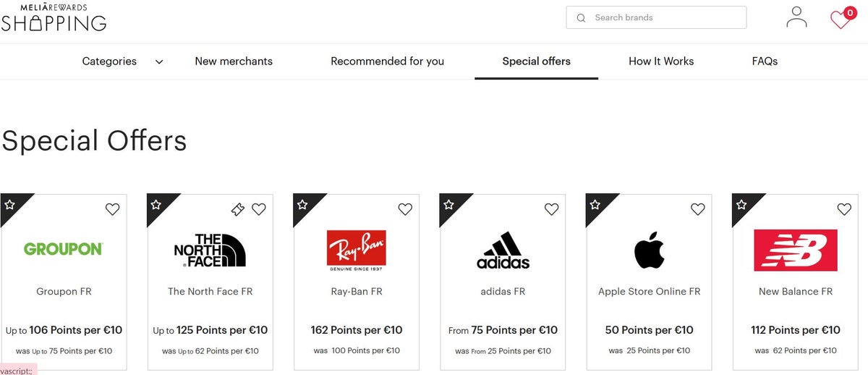Click the Ray-Ban logo
868x375 pixels.
tap(356, 250)
